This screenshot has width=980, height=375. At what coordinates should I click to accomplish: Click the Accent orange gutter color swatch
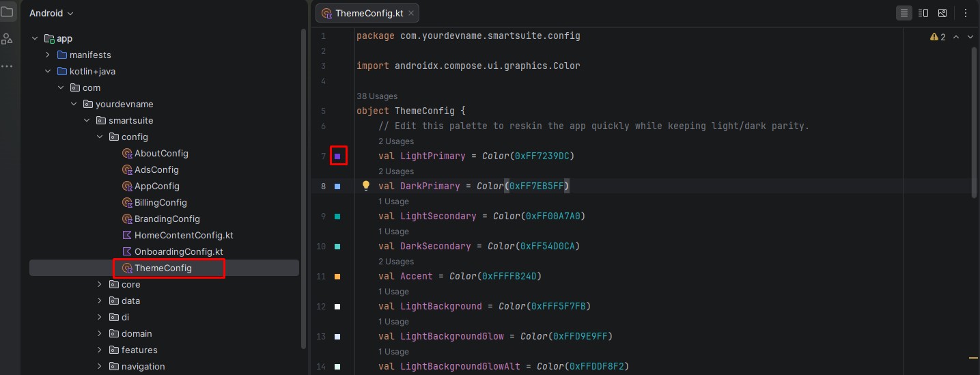click(x=337, y=277)
